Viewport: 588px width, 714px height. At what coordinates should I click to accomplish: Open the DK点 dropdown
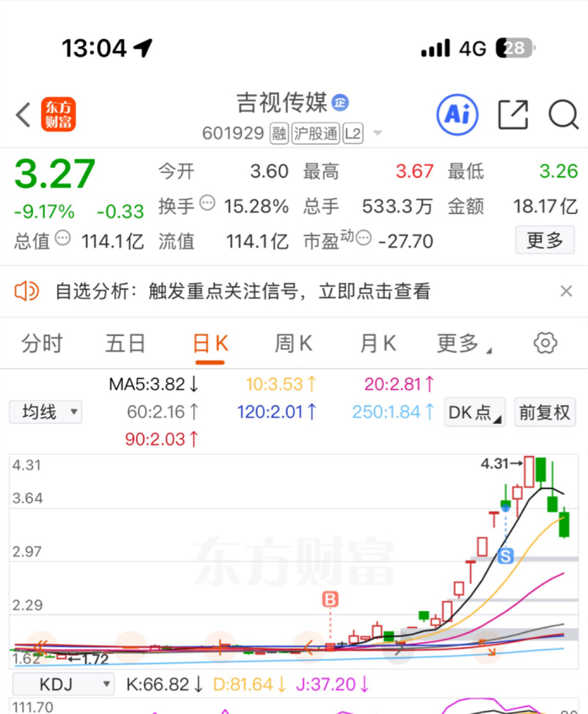click(x=474, y=412)
